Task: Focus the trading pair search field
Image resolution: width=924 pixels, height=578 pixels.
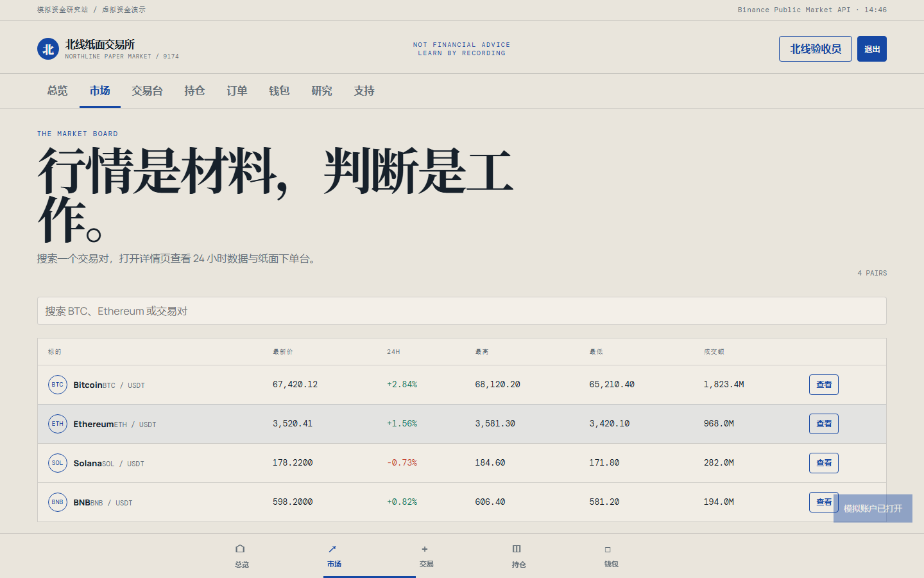Action: pyautogui.click(x=462, y=311)
